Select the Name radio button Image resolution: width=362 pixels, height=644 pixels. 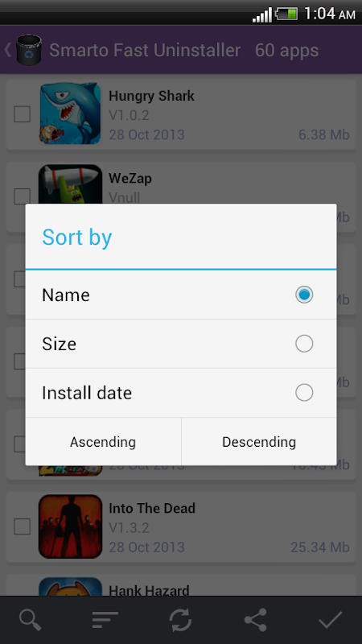[x=304, y=295]
